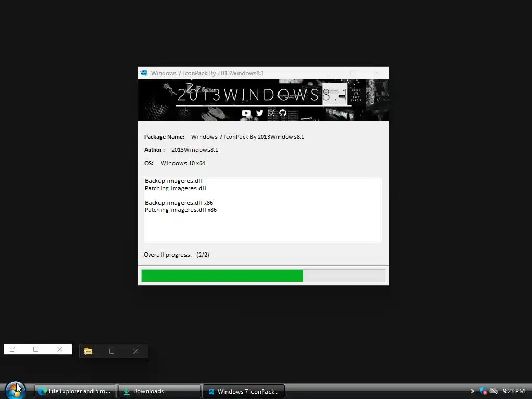
Task: Click the zipped folder icon on dark mini window
Action: click(88, 351)
